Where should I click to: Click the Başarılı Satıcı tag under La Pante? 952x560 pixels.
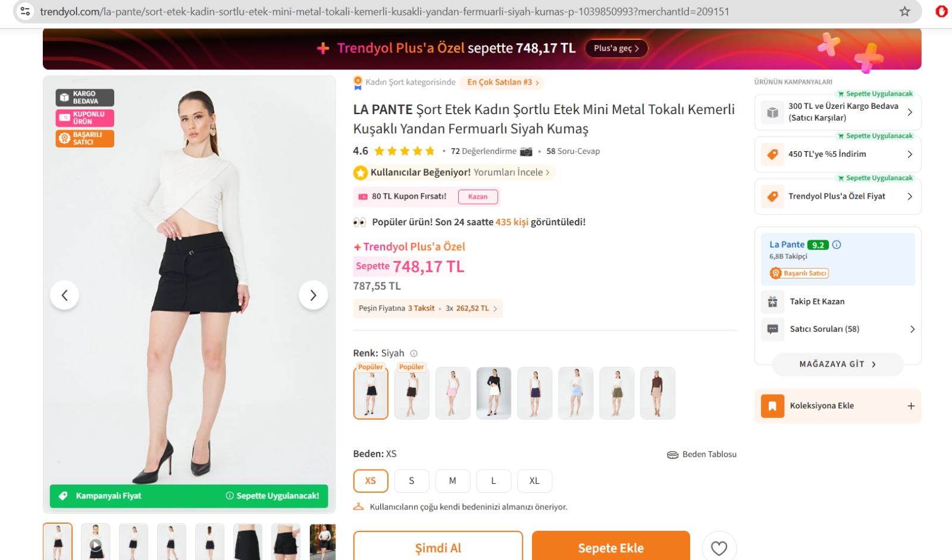tap(799, 273)
